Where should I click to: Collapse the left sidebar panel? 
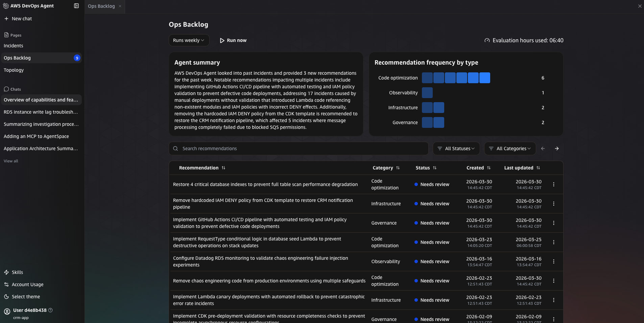pos(77,6)
